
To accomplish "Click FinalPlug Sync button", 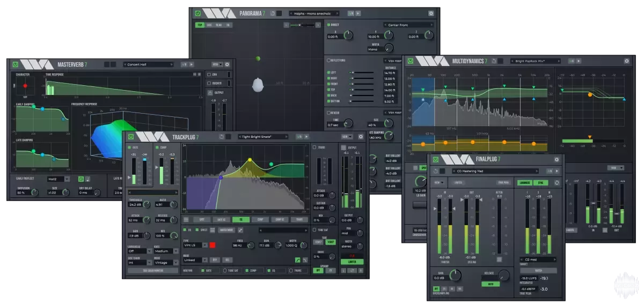I will (541, 182).
